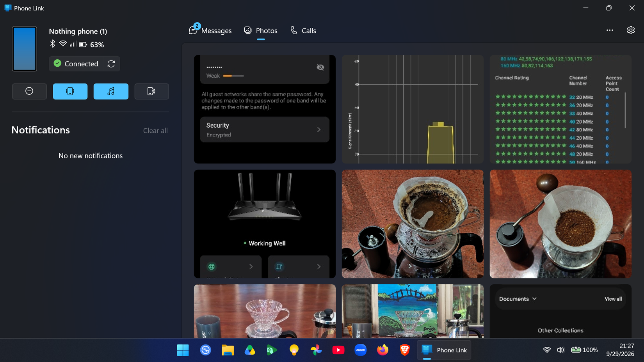
Task: Toggle Do Not Disturb on phone
Action: pyautogui.click(x=29, y=91)
